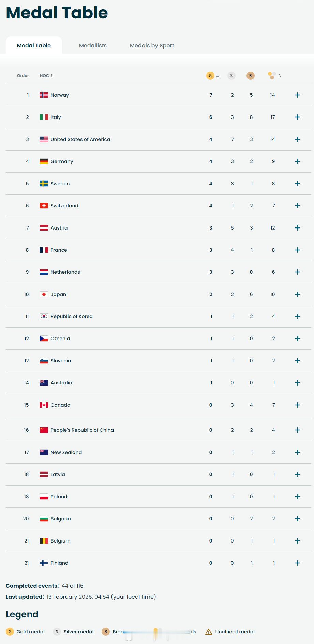This screenshot has width=314, height=644.
Task: Expand Finland's medal details
Action: 297,563
